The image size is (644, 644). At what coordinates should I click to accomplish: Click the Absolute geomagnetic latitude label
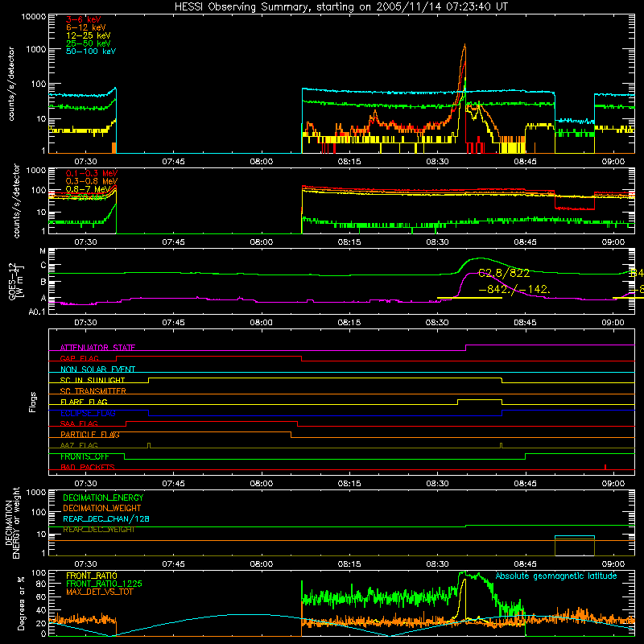[556, 576]
